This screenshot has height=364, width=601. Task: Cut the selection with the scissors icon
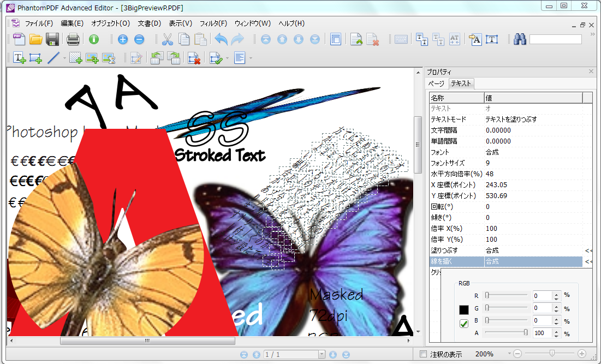[168, 39]
